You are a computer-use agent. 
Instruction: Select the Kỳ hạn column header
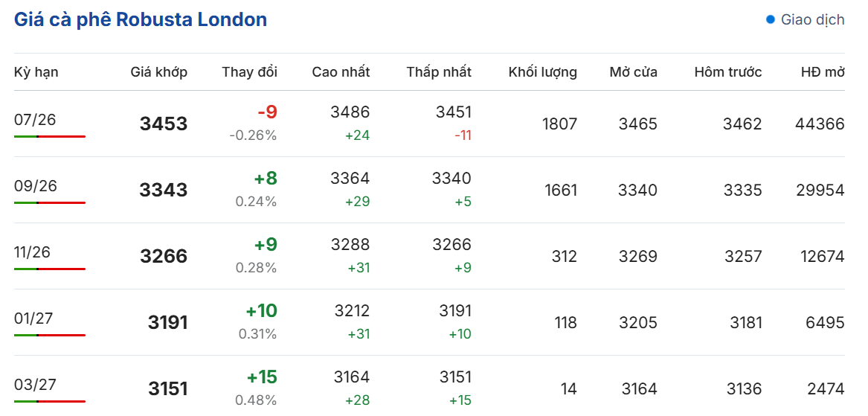coord(36,72)
